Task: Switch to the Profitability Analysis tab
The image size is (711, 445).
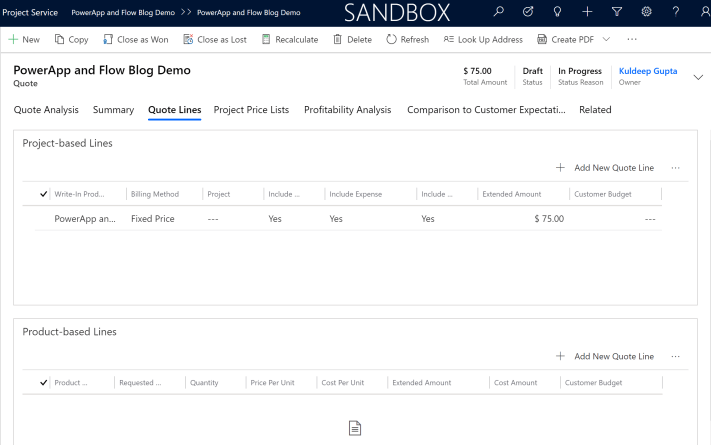Action: coord(347,110)
